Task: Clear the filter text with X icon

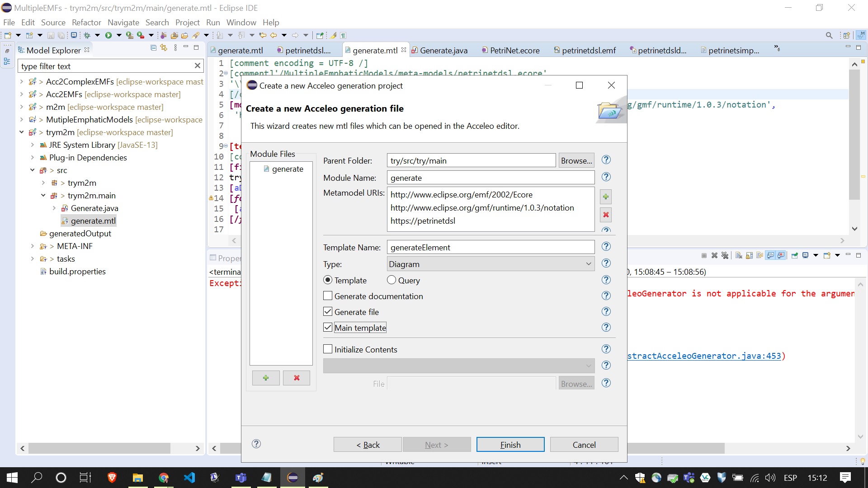Action: 198,66
